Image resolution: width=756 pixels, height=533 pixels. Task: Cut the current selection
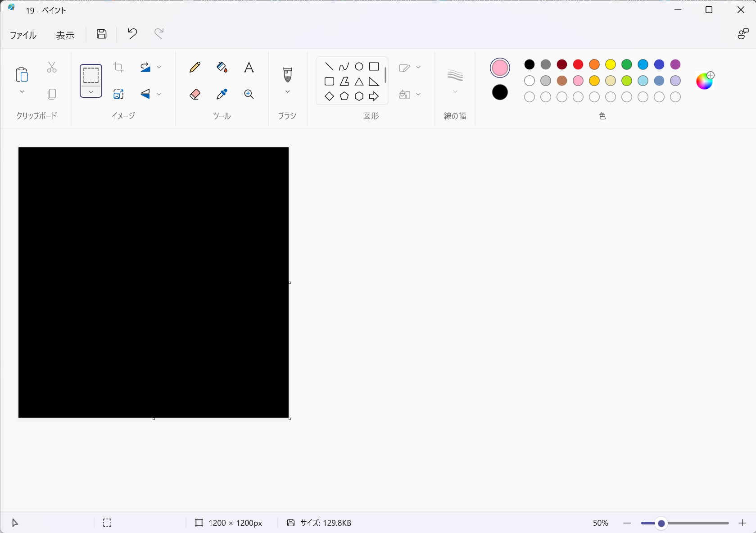point(52,67)
